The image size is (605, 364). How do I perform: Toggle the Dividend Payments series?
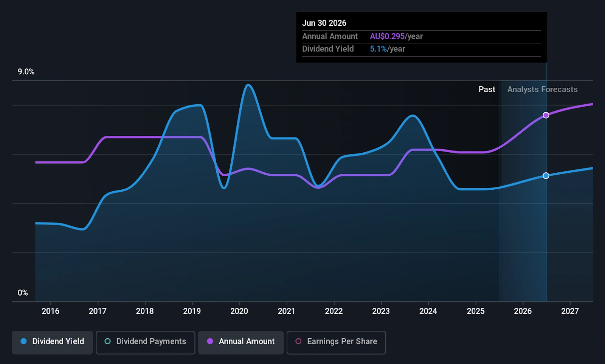pos(146,342)
